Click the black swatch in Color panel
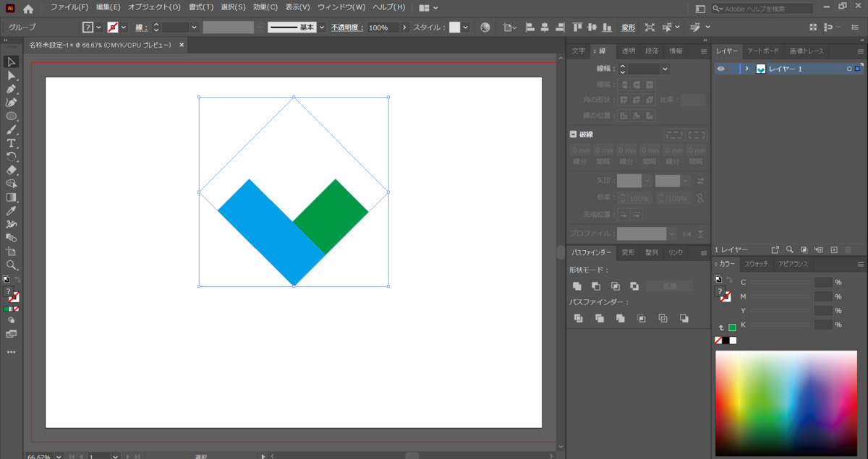The image size is (868, 459). pyautogui.click(x=726, y=340)
